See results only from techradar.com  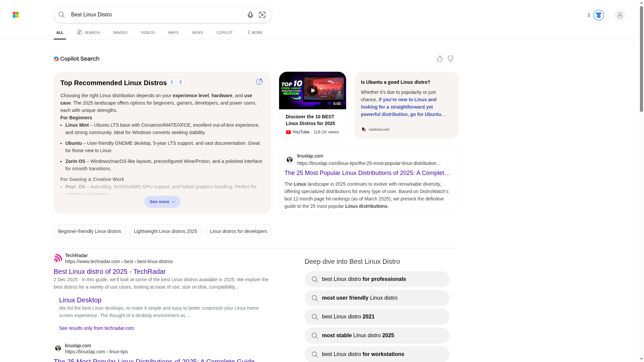[x=97, y=328]
